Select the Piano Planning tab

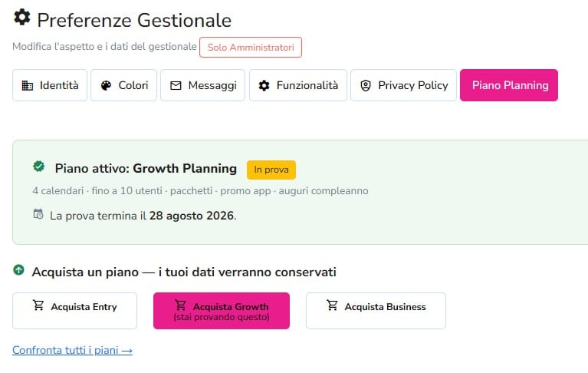tap(509, 85)
